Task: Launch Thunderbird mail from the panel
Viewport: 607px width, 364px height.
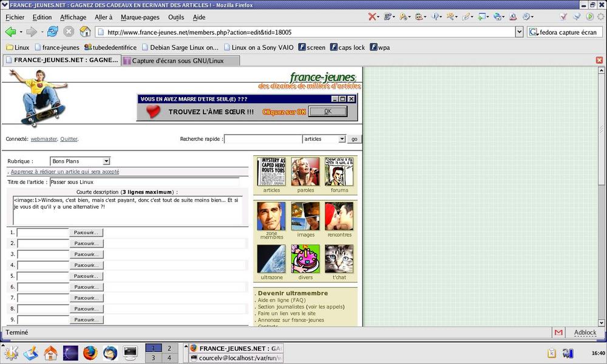Action: pos(110,352)
